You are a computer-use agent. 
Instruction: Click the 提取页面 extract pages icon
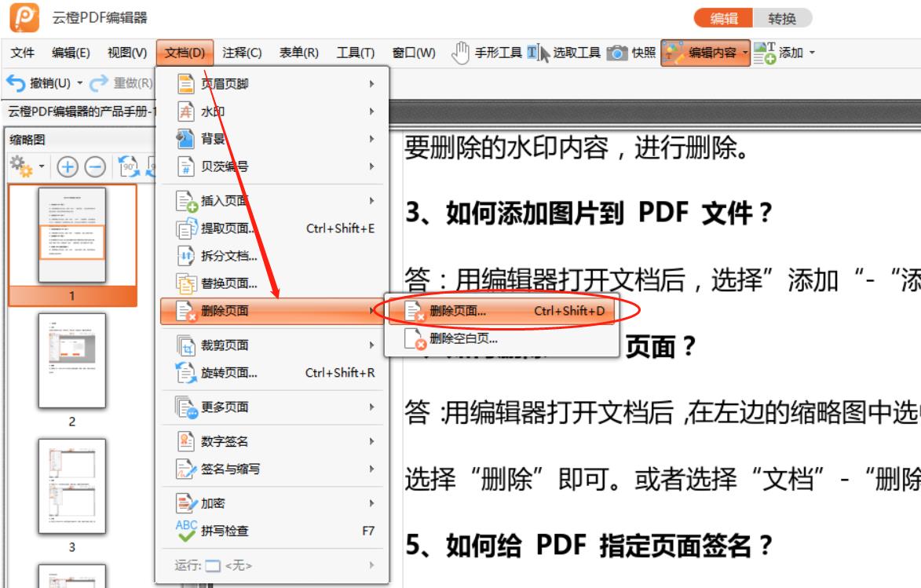point(187,228)
